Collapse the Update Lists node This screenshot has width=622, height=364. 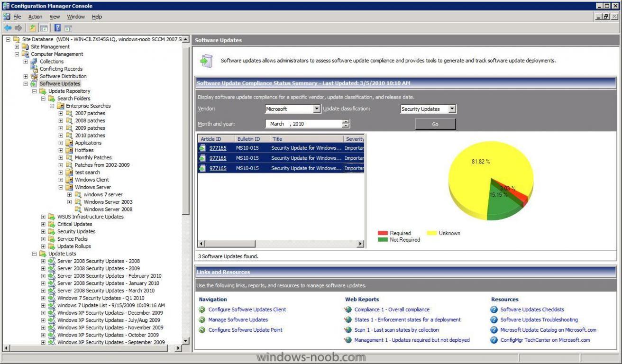click(x=35, y=254)
